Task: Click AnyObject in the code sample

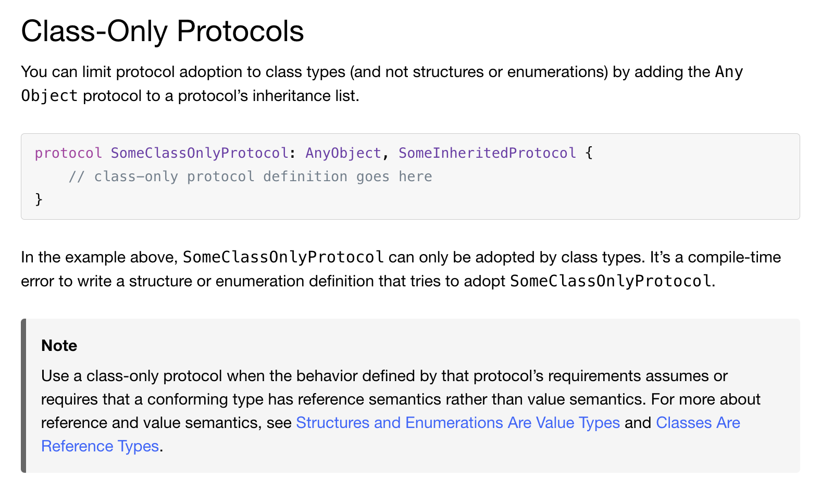Action: (x=343, y=153)
